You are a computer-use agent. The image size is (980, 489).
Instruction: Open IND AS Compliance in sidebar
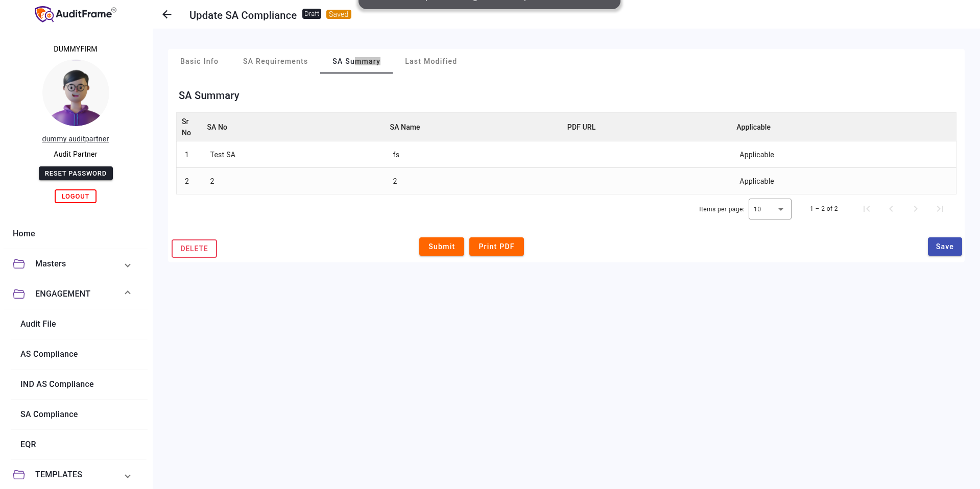point(57,384)
